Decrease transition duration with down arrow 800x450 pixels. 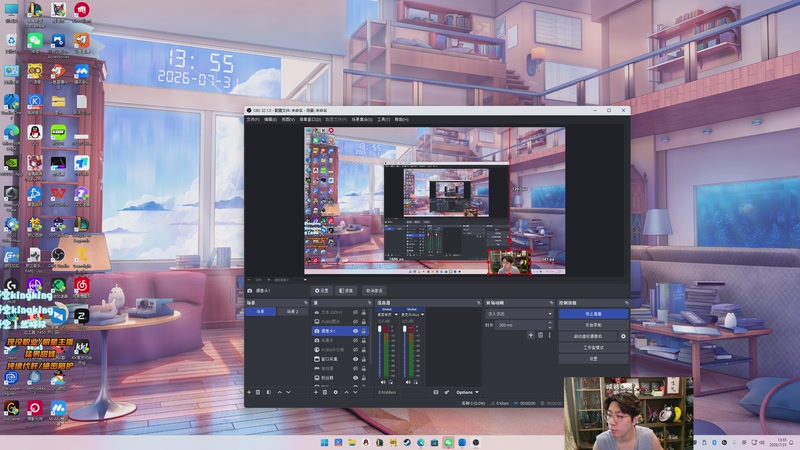[549, 327]
